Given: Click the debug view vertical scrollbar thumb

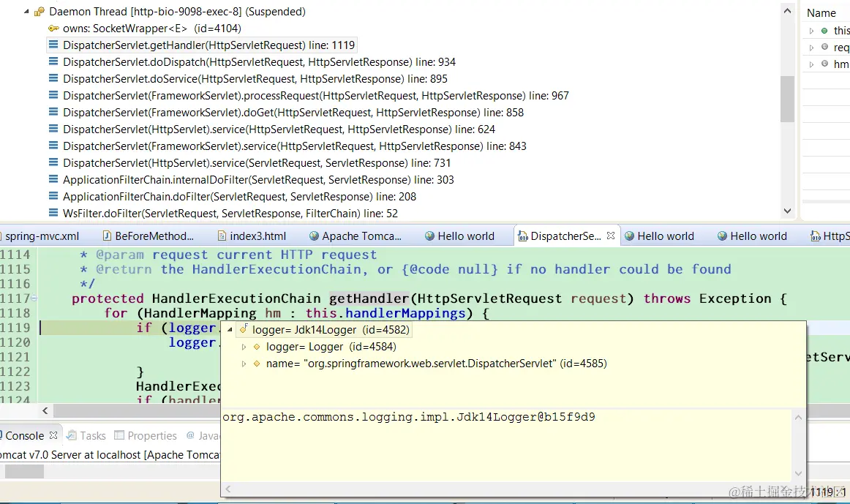Looking at the screenshot, I should pyautogui.click(x=788, y=99).
